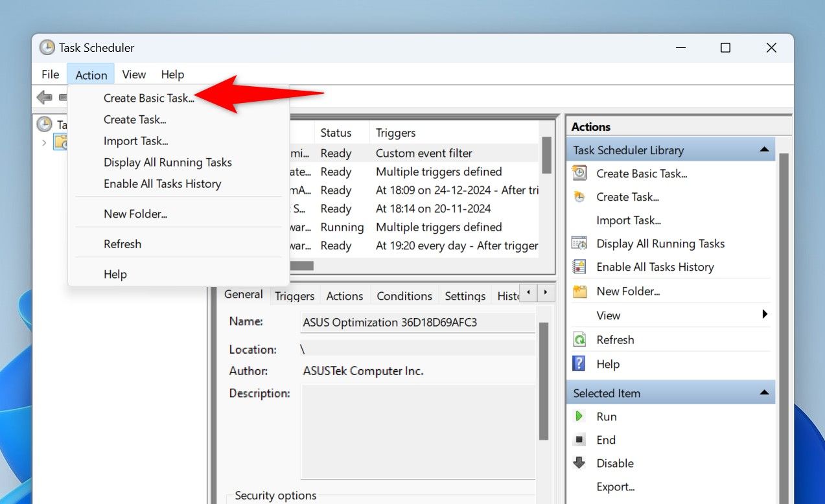This screenshot has height=504, width=825.
Task: Click Display All Running Tasks in Actions pane
Action: (660, 244)
